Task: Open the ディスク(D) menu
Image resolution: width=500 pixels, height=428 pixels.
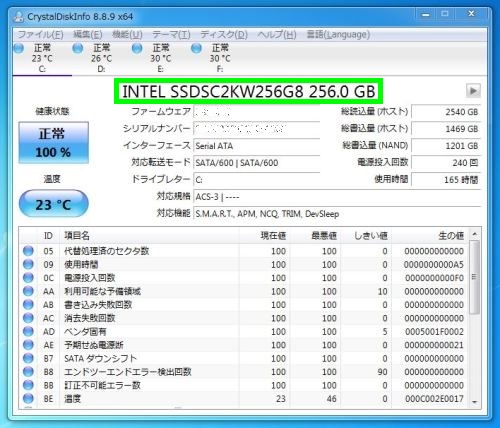Action: pos(224,35)
